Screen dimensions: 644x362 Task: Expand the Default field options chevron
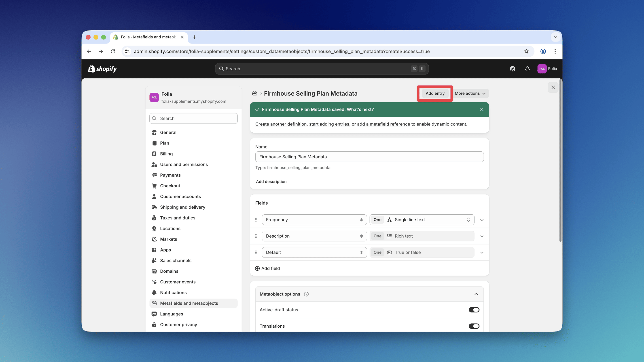pyautogui.click(x=482, y=253)
